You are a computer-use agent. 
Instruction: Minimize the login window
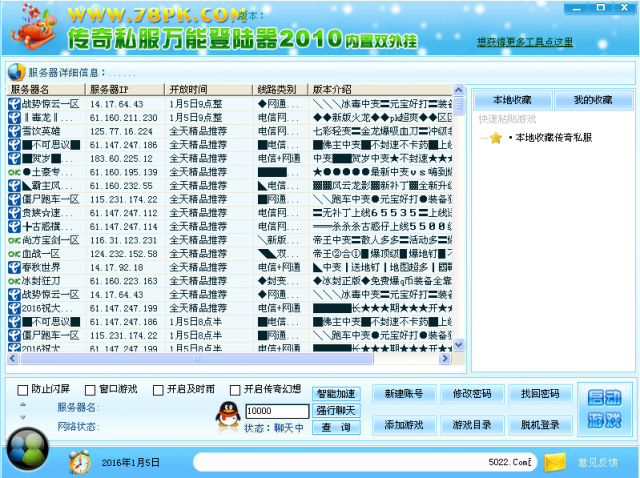(577, 8)
